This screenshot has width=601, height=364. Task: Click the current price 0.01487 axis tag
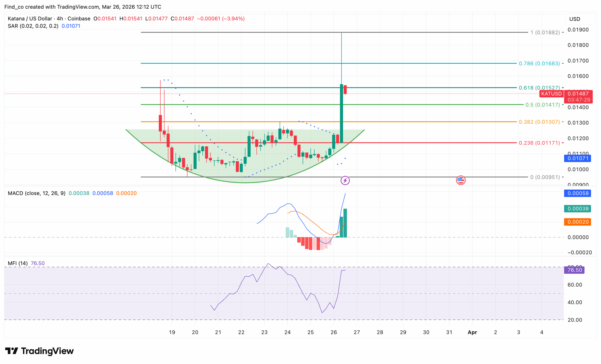point(578,96)
